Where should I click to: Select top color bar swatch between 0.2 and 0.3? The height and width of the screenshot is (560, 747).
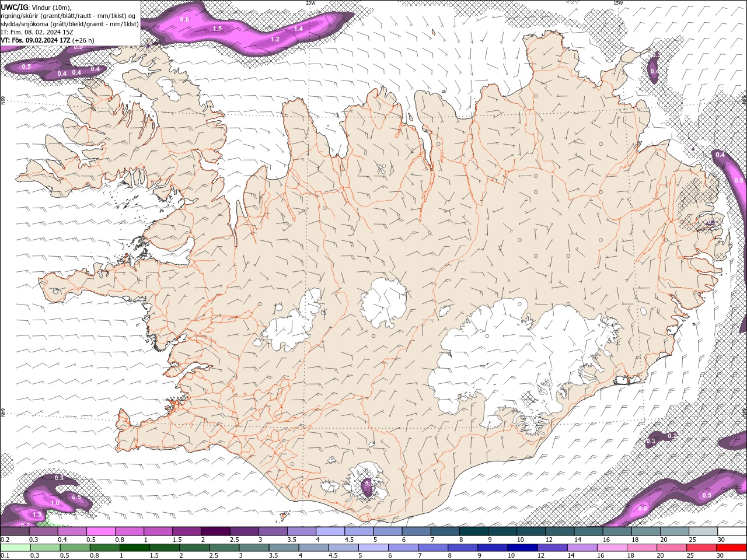15,531
